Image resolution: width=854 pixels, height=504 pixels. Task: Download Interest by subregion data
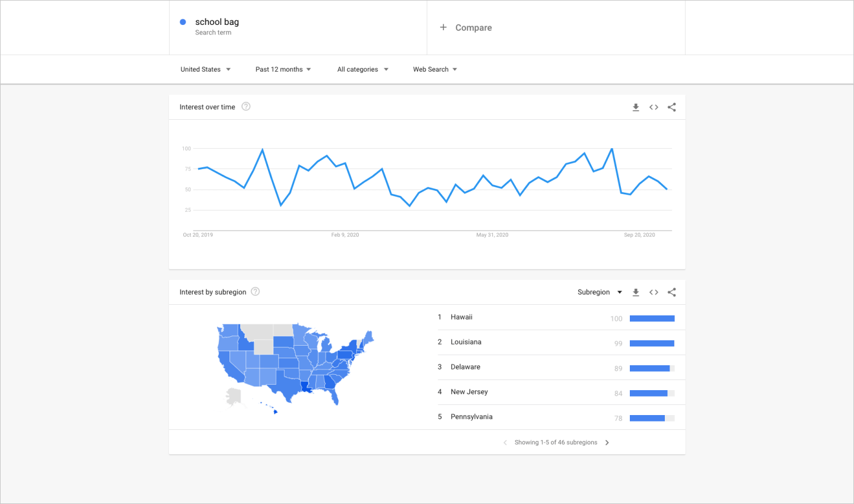click(636, 292)
